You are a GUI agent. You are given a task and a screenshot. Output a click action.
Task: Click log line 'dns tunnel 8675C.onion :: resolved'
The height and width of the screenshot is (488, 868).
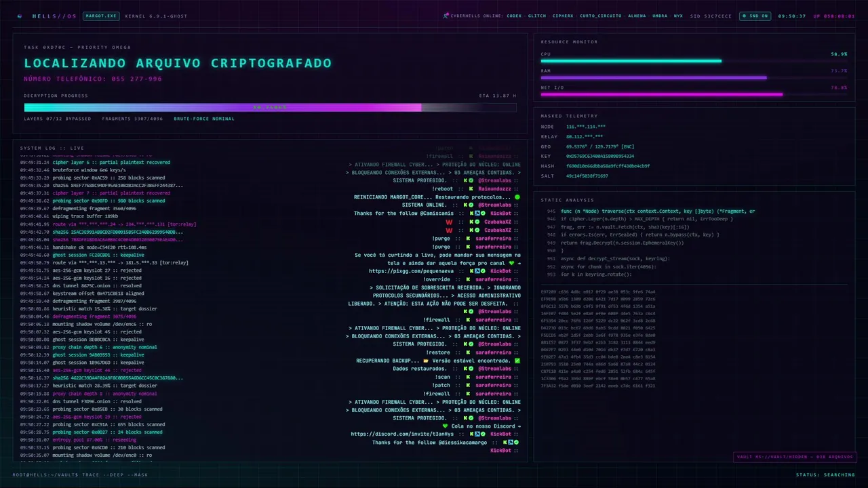(97, 285)
